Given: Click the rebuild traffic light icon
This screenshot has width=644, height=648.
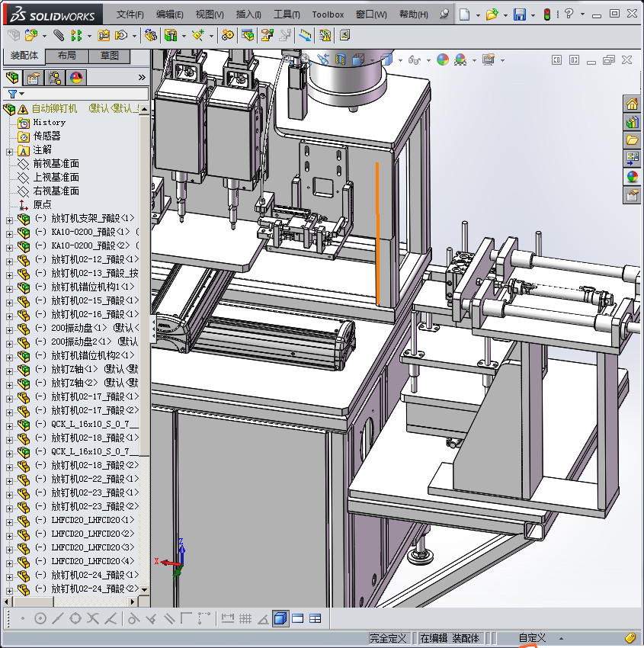Looking at the screenshot, I should (546, 14).
